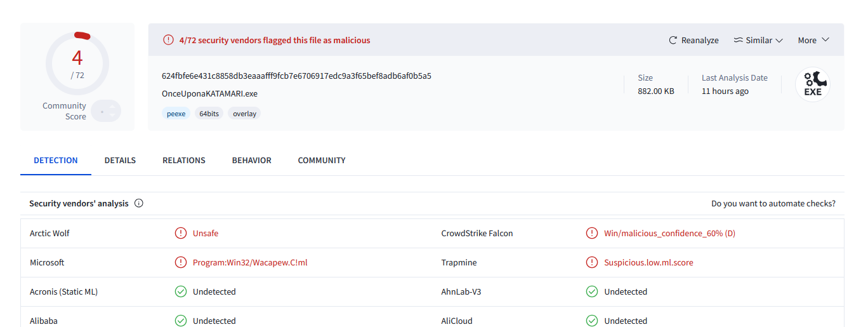Click the detection score ring showing 4 / 72

pyautogui.click(x=77, y=63)
